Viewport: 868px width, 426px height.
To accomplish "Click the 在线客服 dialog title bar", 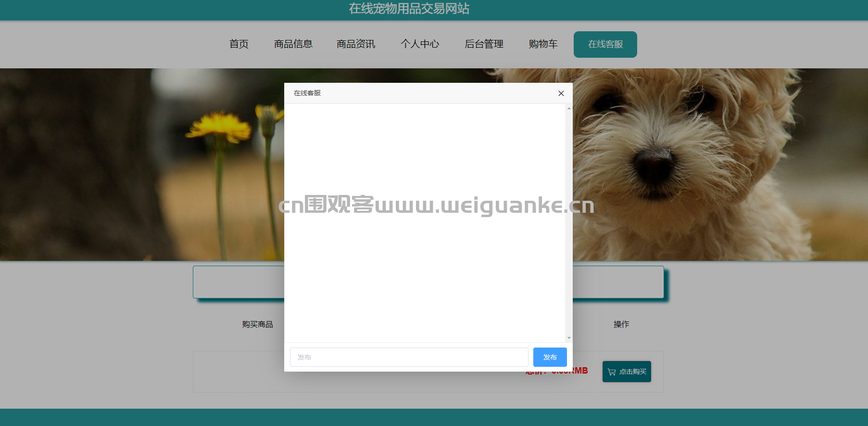I will point(418,93).
